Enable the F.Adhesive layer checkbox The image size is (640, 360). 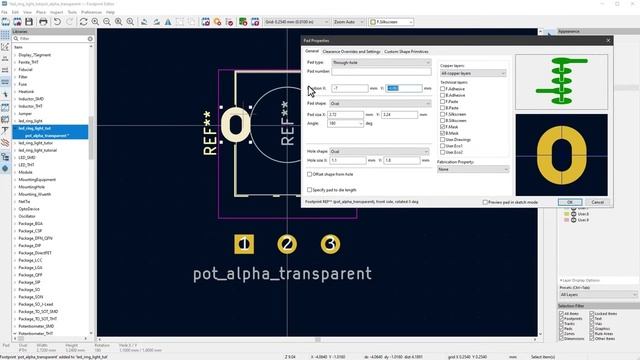point(442,89)
